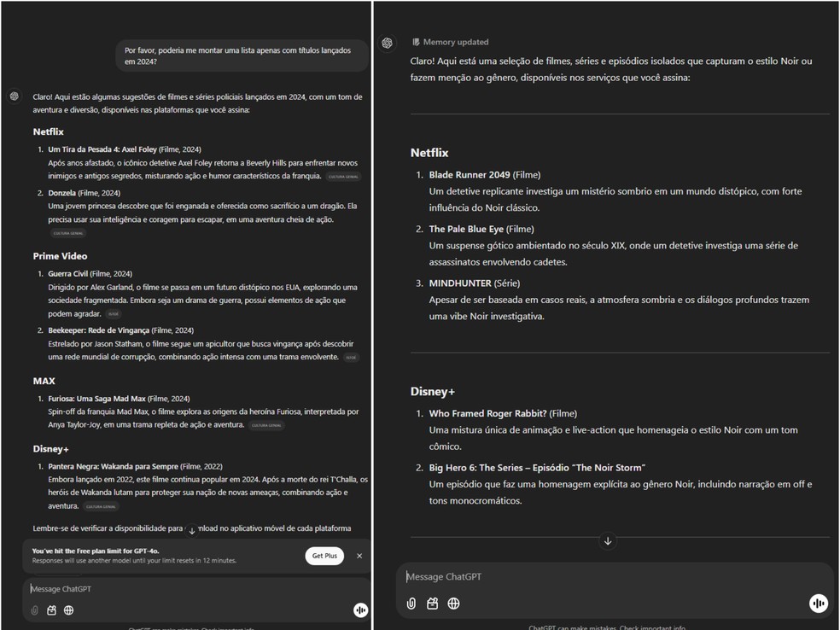Dismiss the free plan limit notification
Screen dimensions: 840x630
[x=359, y=556]
